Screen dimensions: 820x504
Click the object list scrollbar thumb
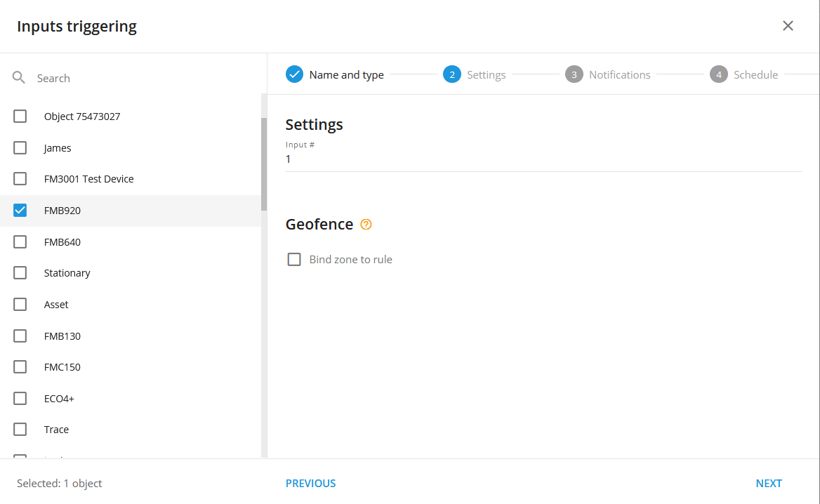point(264,164)
